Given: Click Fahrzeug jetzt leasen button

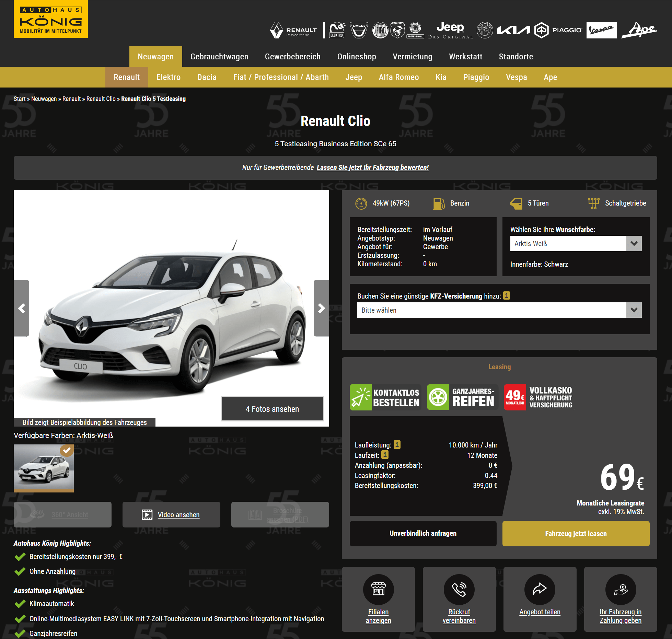Looking at the screenshot, I should [576, 533].
